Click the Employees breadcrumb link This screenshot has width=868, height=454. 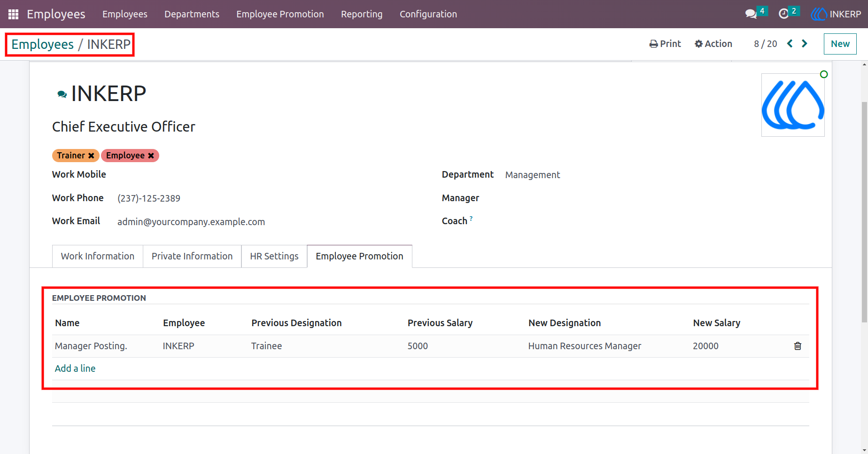42,44
